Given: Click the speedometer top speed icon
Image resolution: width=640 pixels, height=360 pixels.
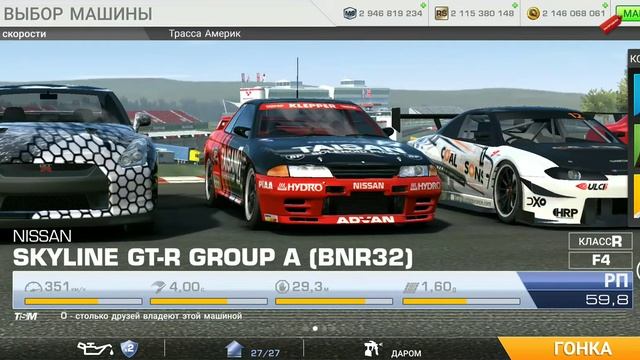Looking at the screenshot, I should 33,287.
